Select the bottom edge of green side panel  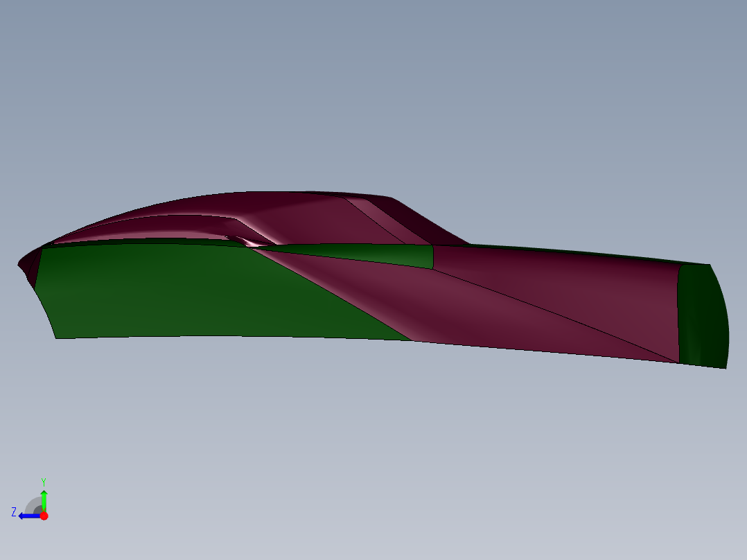tap(234, 337)
